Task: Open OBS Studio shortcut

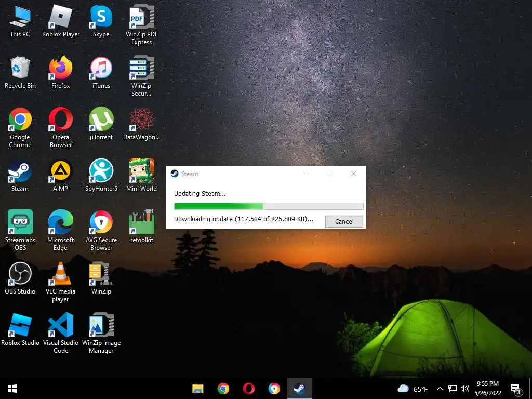Action: (20, 278)
